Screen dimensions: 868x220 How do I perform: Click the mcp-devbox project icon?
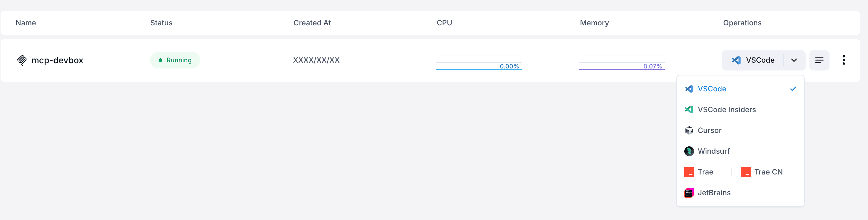click(22, 60)
